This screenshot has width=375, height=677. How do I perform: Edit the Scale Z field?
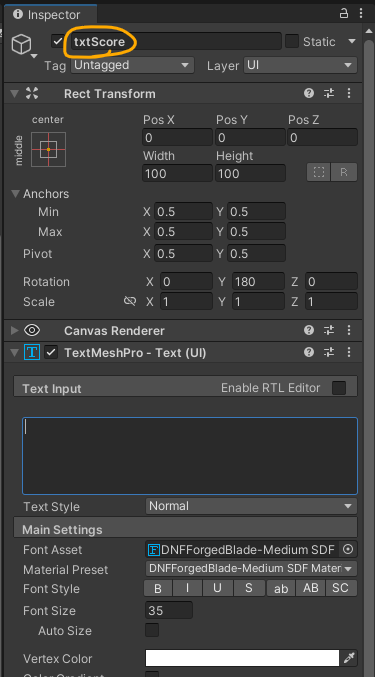tap(331, 301)
